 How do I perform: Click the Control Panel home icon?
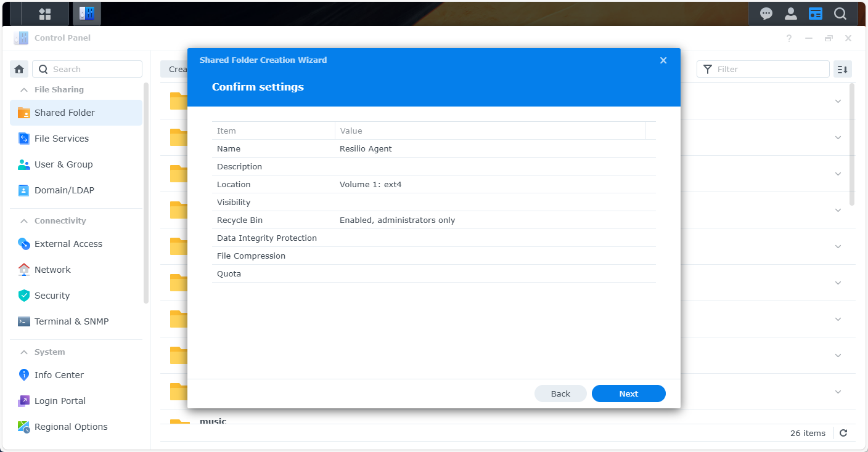click(19, 69)
